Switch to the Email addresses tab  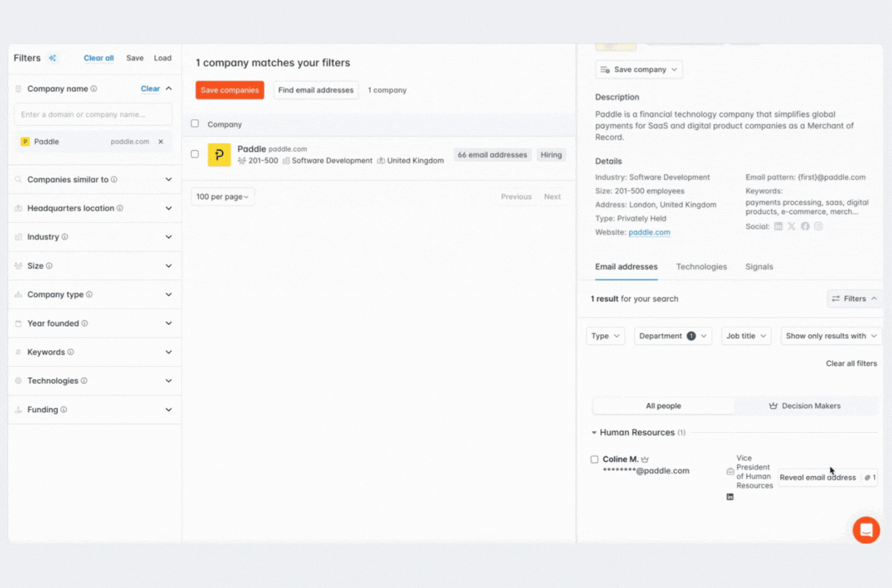point(627,267)
